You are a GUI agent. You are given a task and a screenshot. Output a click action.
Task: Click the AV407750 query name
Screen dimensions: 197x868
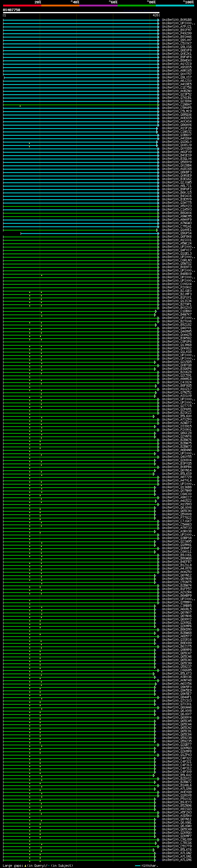tap(11, 10)
